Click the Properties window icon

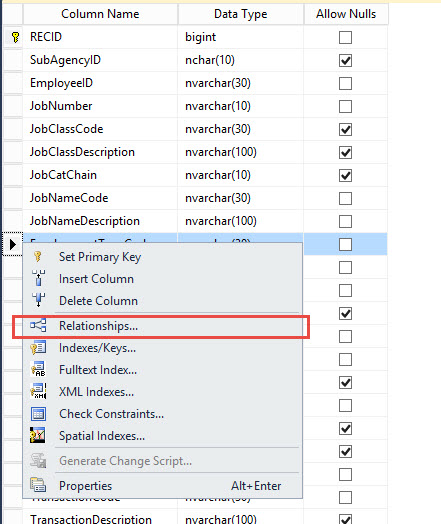[38, 485]
